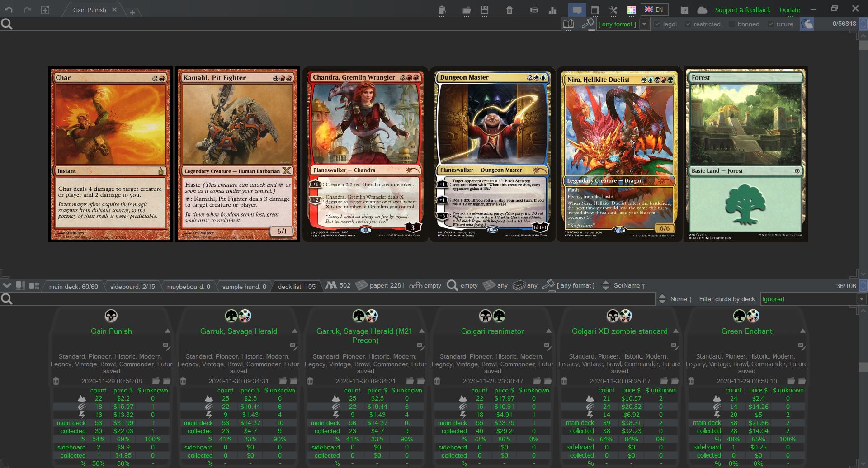
Task: Delete the Gain Punish deck with trash icon
Action: coord(56,381)
